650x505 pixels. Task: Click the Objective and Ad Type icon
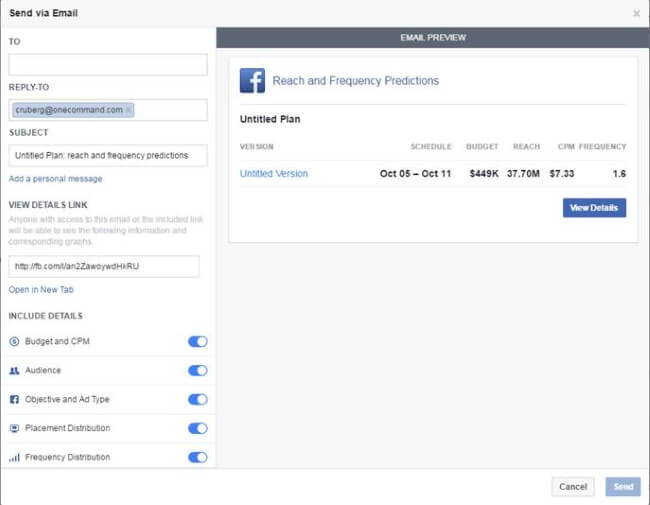coord(14,400)
